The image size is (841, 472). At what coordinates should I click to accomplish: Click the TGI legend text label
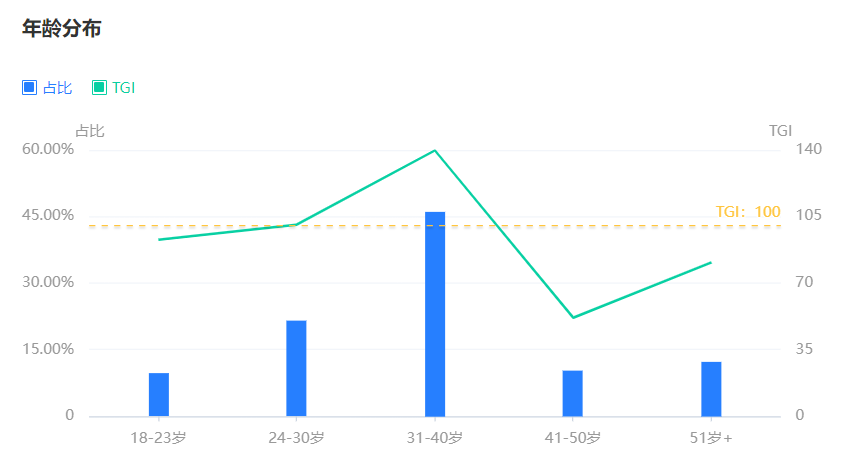point(123,88)
